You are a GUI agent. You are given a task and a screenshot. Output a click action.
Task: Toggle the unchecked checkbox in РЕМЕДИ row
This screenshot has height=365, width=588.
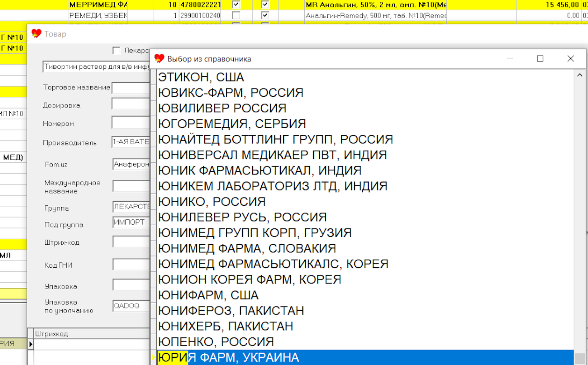click(237, 15)
